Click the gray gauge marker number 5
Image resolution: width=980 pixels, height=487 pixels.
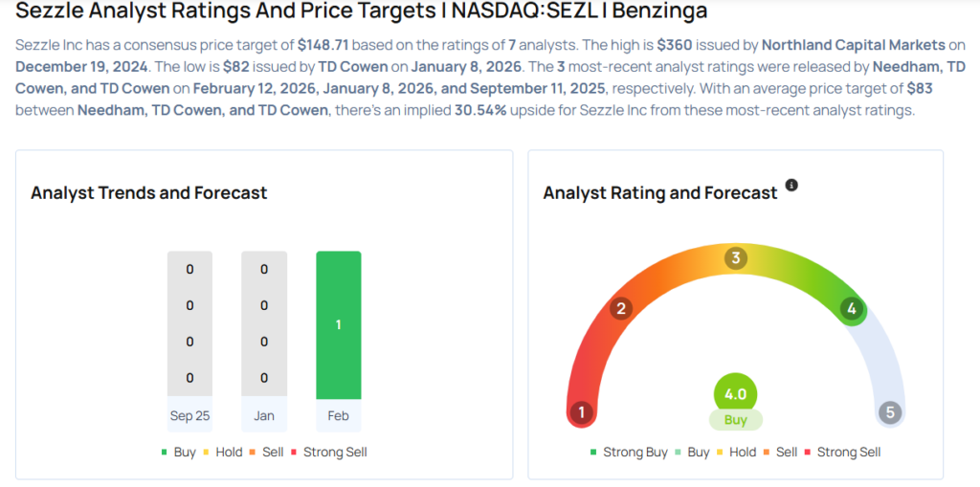890,412
